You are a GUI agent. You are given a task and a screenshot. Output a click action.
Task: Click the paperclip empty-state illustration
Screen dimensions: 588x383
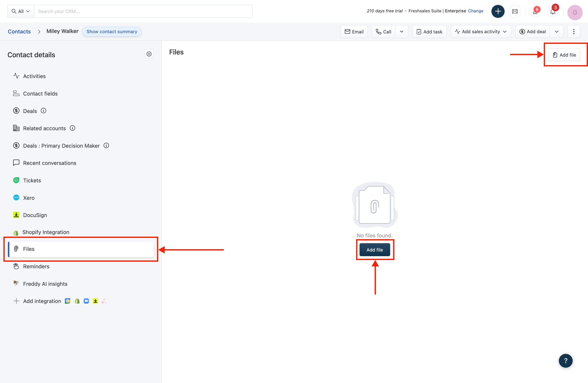tap(375, 205)
